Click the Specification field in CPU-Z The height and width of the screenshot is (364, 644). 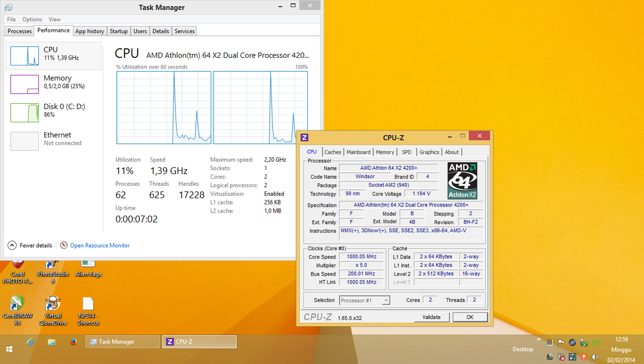[411, 205]
